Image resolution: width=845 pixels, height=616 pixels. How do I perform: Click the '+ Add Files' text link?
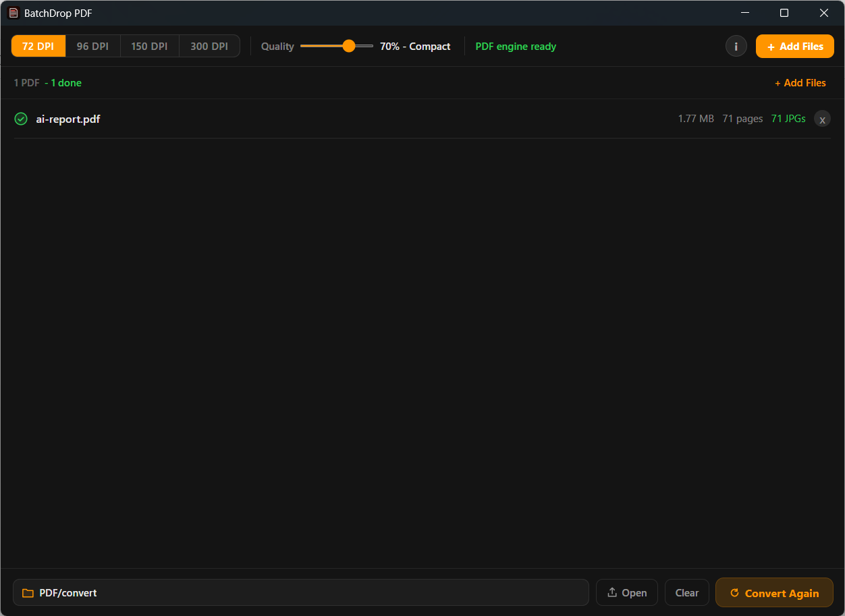[x=800, y=82]
